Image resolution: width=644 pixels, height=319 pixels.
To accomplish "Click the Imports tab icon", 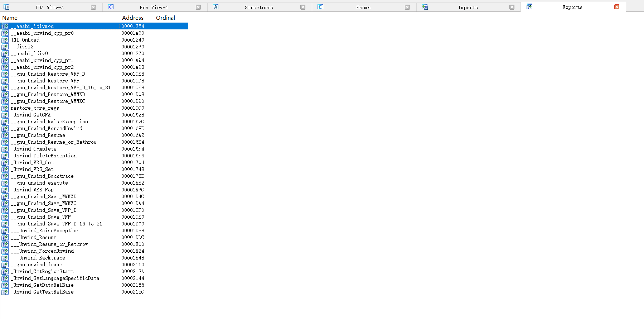I will (x=425, y=7).
